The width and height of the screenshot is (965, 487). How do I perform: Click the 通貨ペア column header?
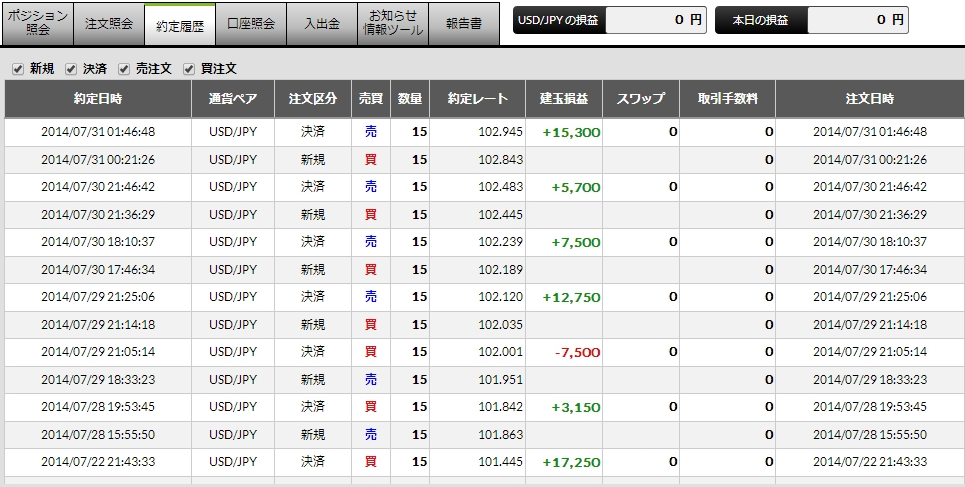[233, 99]
